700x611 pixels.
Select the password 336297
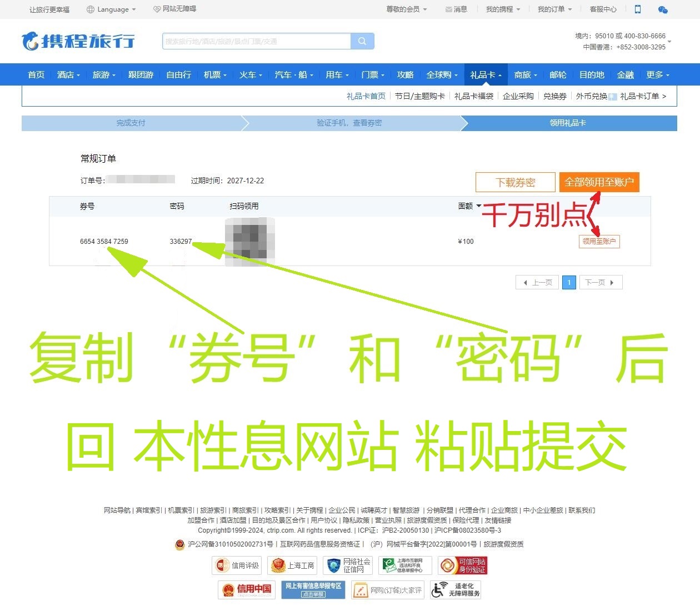(181, 242)
